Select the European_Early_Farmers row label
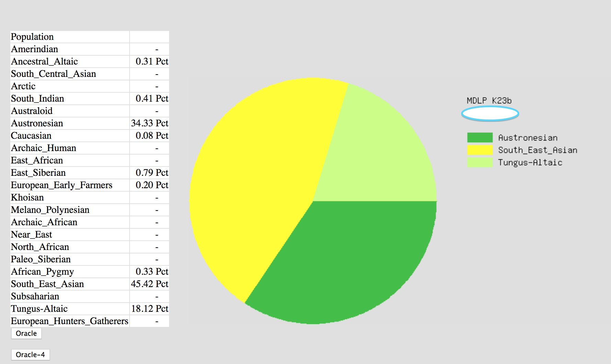 point(62,185)
